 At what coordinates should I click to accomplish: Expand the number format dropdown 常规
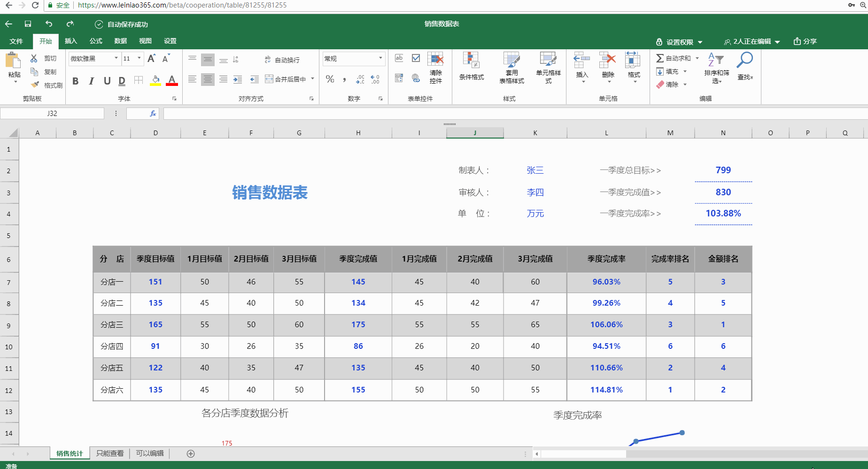[x=380, y=58]
